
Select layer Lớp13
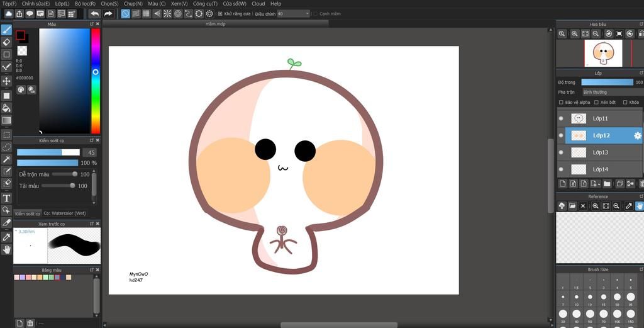click(x=600, y=152)
